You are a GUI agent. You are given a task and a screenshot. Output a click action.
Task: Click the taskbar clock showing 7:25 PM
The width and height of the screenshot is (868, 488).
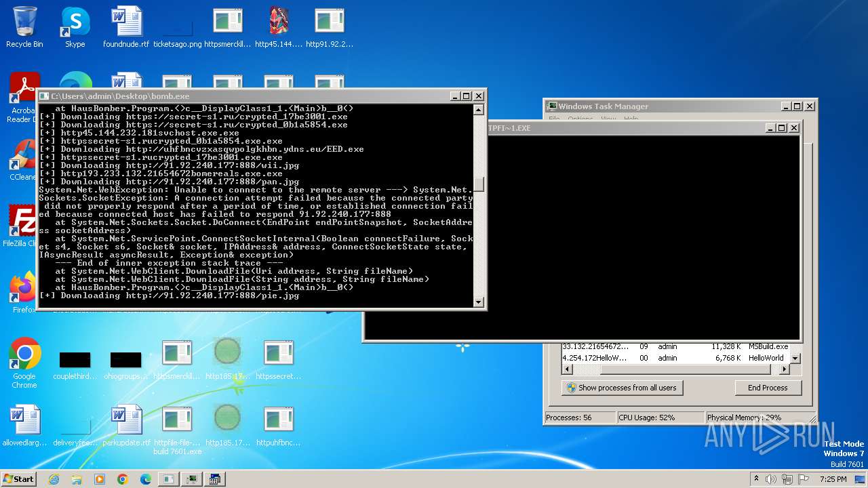(833, 479)
